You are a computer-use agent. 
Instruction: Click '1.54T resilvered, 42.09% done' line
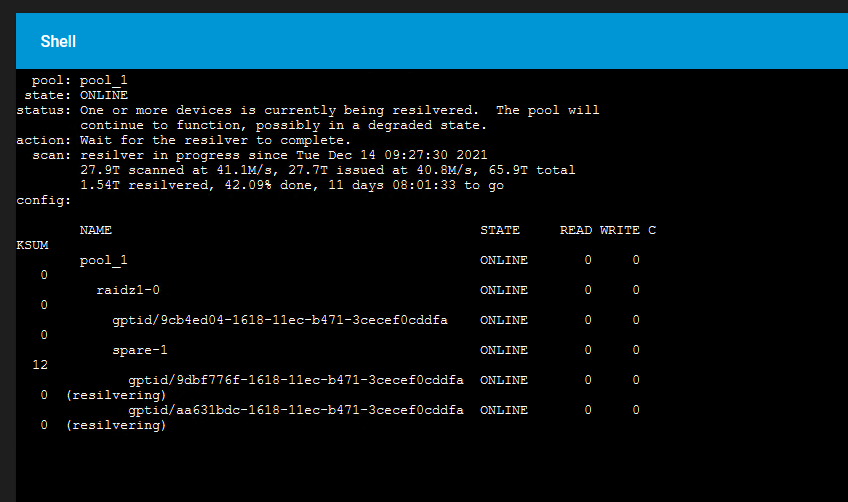[292, 186]
